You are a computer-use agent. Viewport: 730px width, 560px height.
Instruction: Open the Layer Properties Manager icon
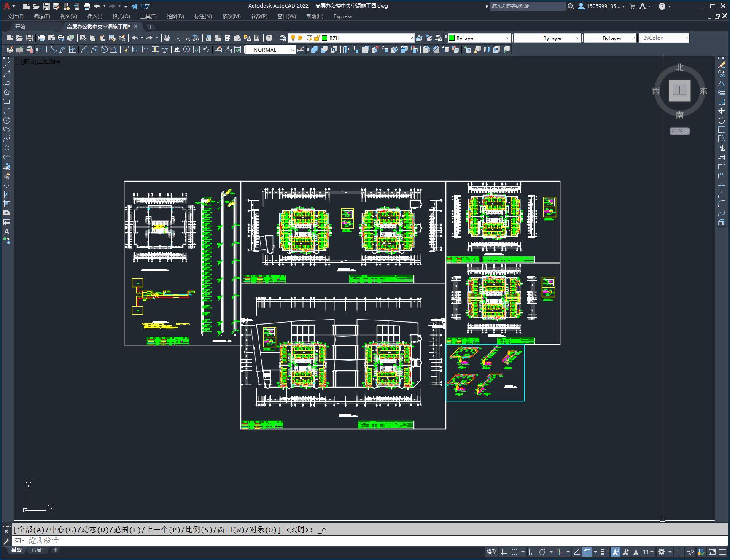[283, 38]
